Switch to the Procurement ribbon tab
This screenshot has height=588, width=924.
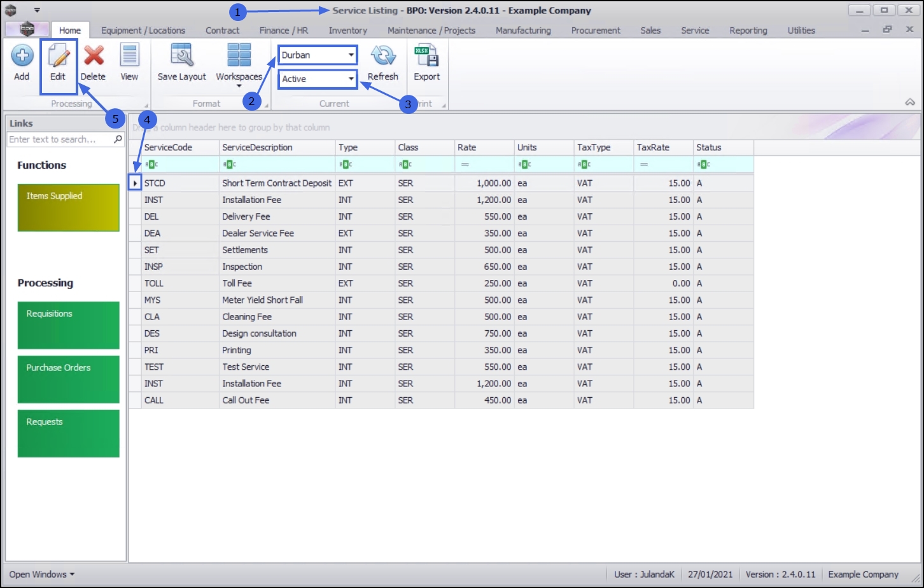[596, 31]
